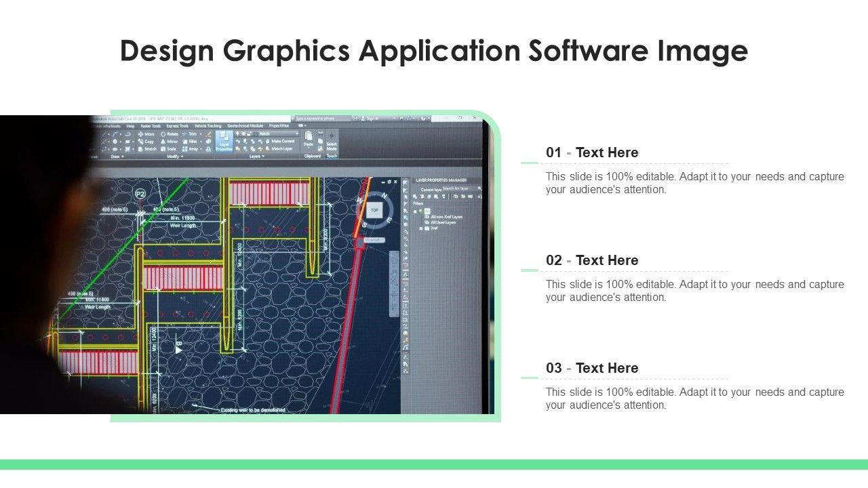The width and height of the screenshot is (868, 488).
Task: Activate the Trim tool in the ribbon
Action: [190, 134]
